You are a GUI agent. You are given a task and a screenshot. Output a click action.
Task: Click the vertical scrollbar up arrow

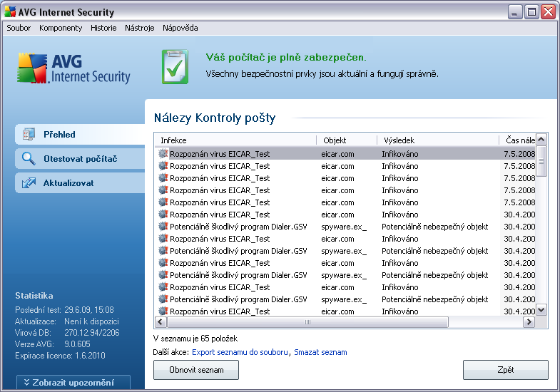(541, 140)
